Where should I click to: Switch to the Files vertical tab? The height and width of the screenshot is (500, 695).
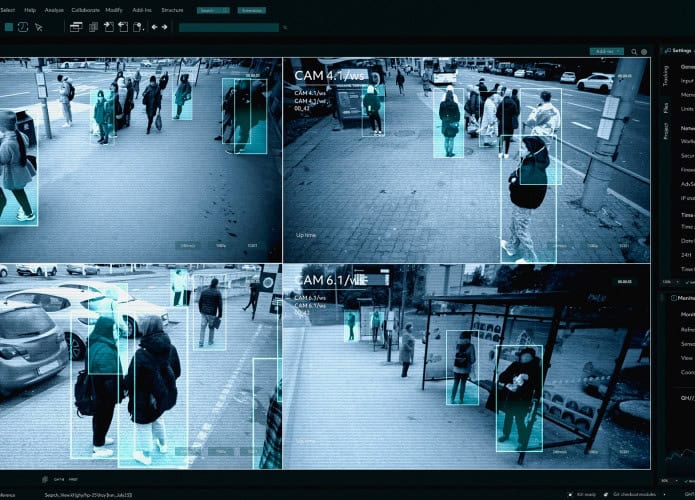coord(666,106)
